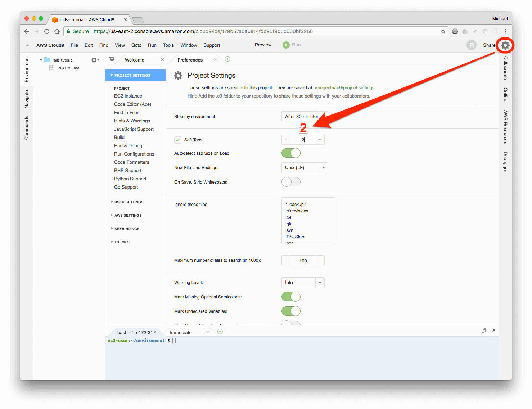Click the Soft Tabs size input field
532x409 pixels.
[303, 140]
